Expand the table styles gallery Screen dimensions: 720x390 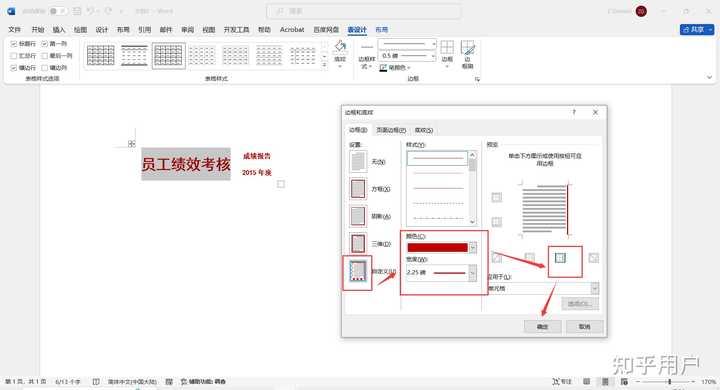pos(325,65)
